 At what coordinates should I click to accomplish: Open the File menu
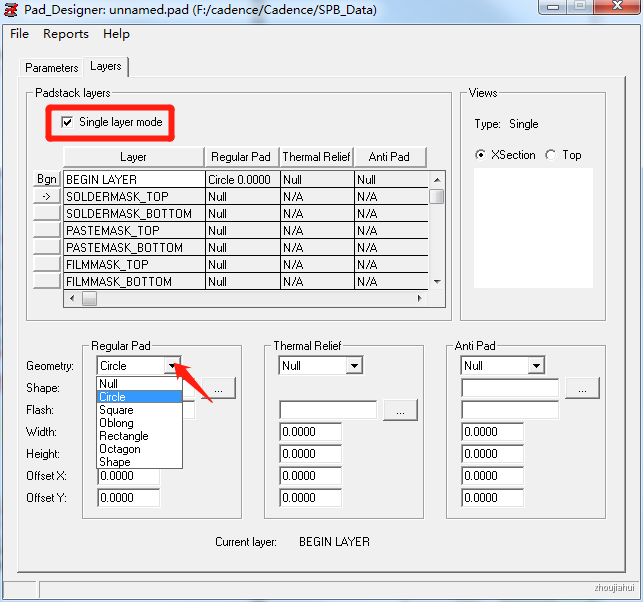(19, 34)
